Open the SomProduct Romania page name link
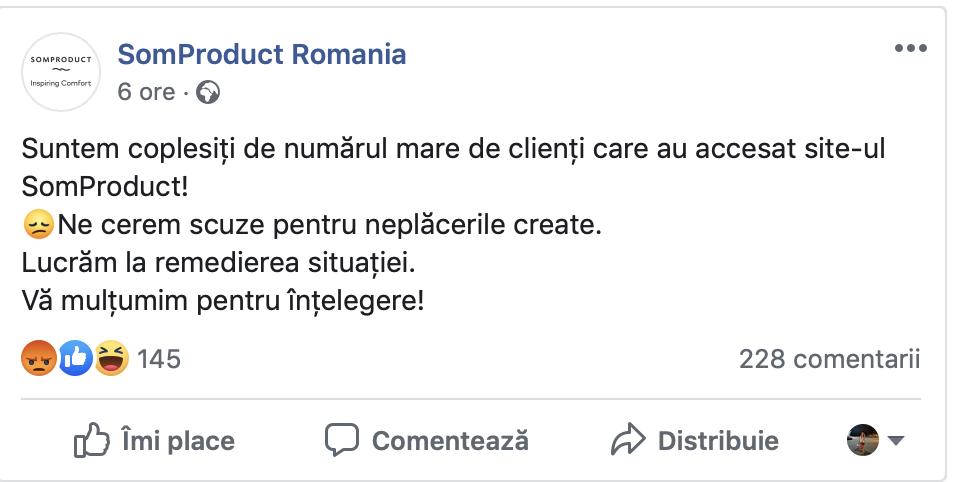This screenshot has width=954, height=482. pos(262,54)
